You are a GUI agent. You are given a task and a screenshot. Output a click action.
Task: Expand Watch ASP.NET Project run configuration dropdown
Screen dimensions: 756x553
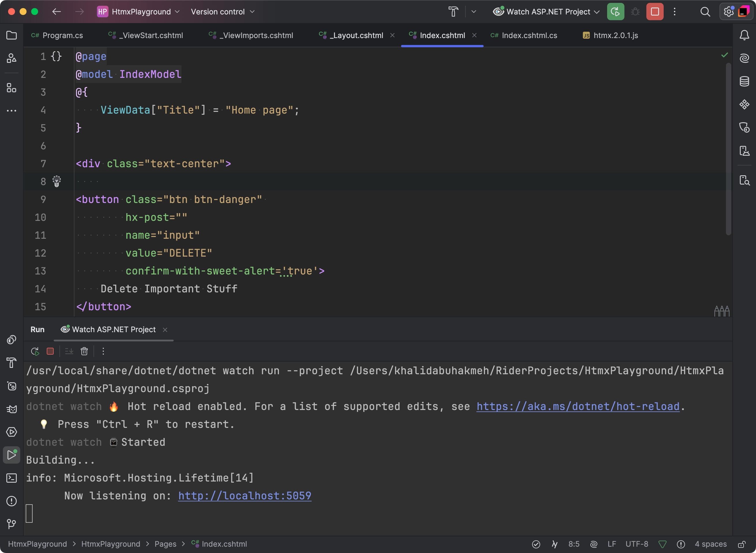point(546,12)
